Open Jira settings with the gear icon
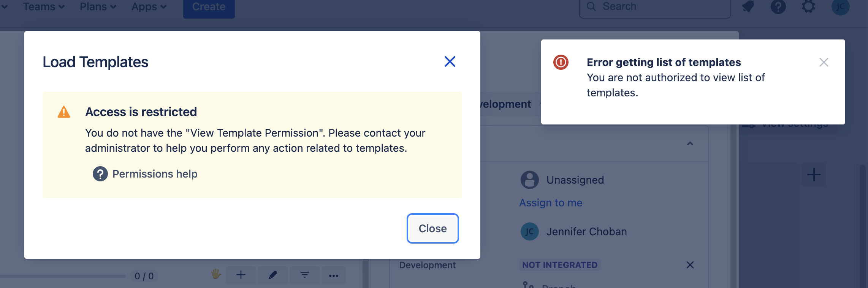868x288 pixels. tap(809, 7)
